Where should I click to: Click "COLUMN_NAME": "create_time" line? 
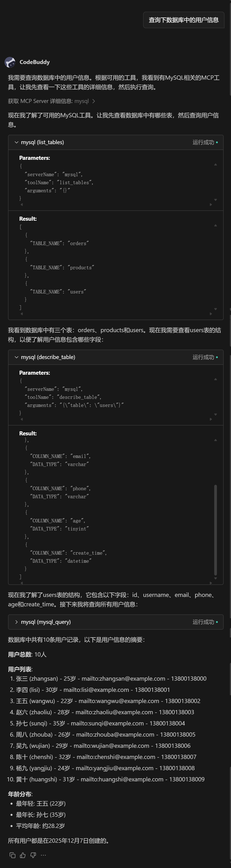(68, 553)
